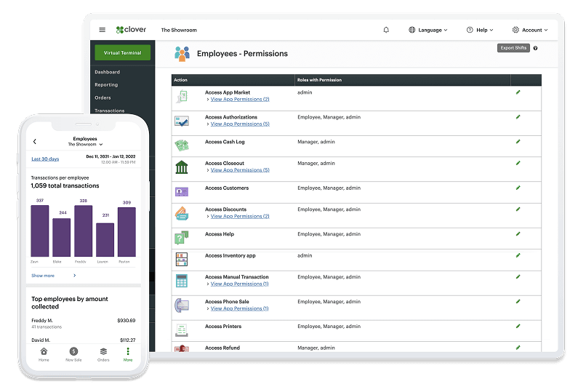Click the Export Shifts button
578x392 pixels.
513,48
